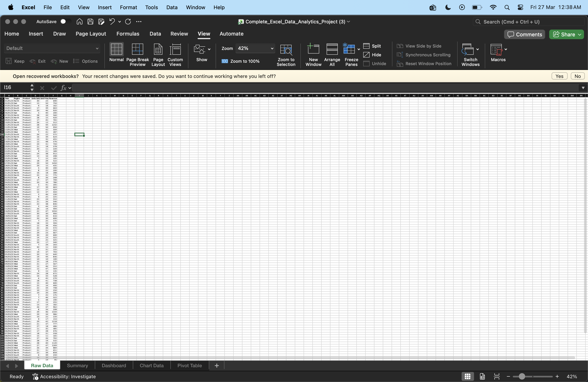Open the Default sheet view dropdown
Viewport: 588px width, 382px height.
pyautogui.click(x=52, y=48)
